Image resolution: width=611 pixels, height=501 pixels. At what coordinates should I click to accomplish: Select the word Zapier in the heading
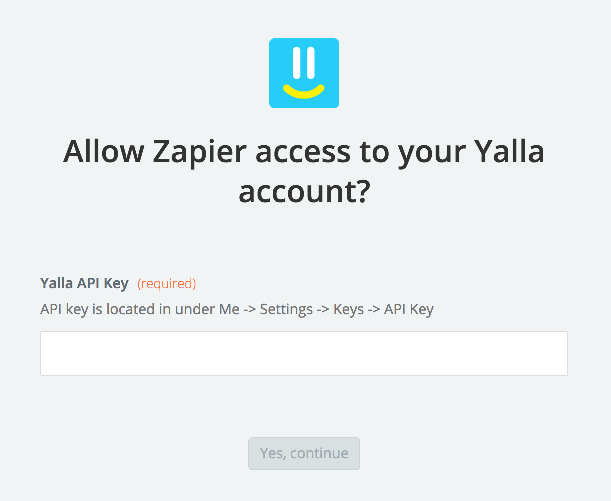point(200,153)
